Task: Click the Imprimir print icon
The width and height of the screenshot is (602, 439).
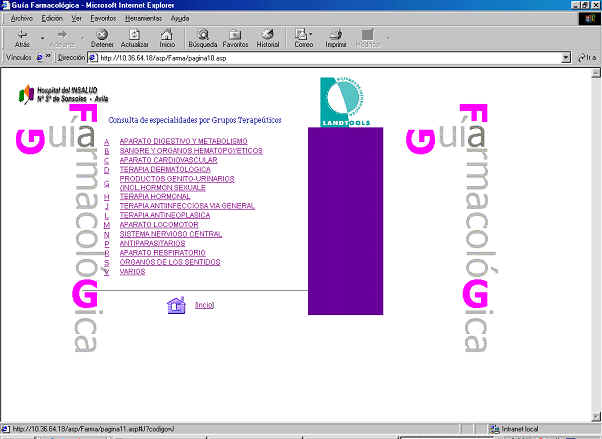Action: (336, 35)
